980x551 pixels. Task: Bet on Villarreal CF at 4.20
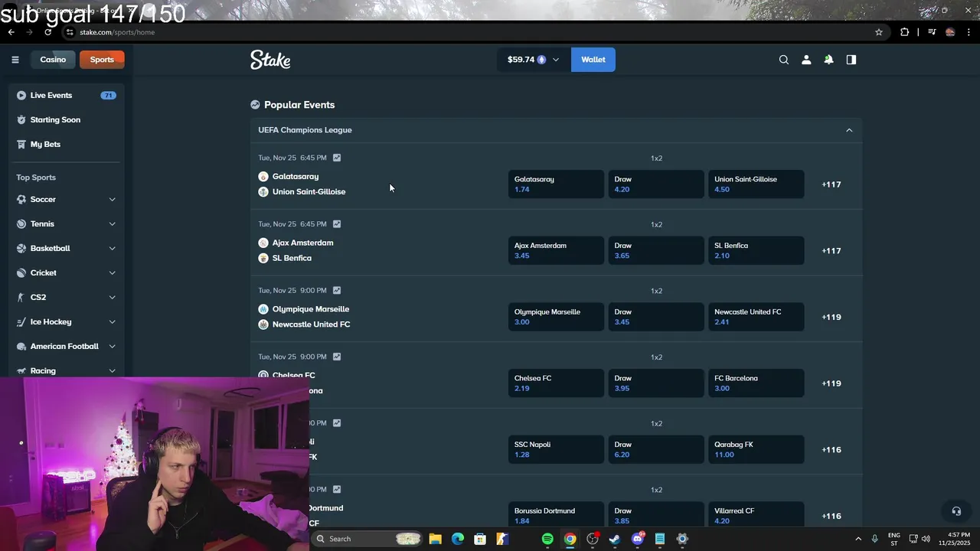coord(756,515)
